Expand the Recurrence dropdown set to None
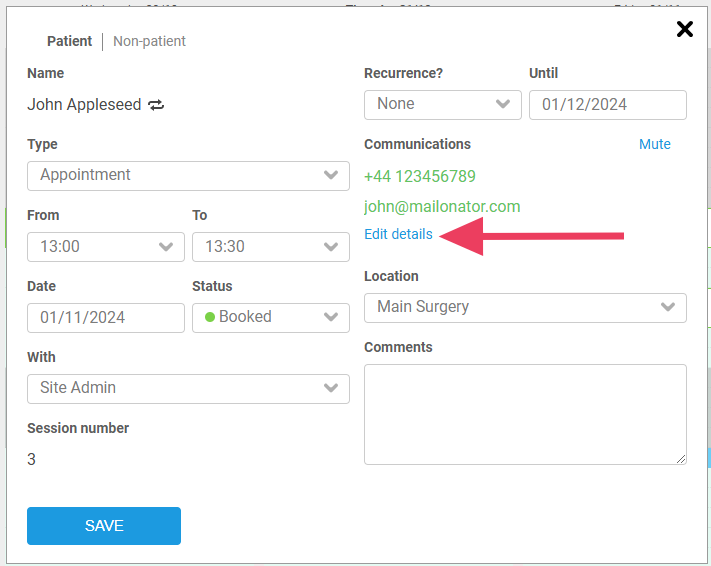 442,104
